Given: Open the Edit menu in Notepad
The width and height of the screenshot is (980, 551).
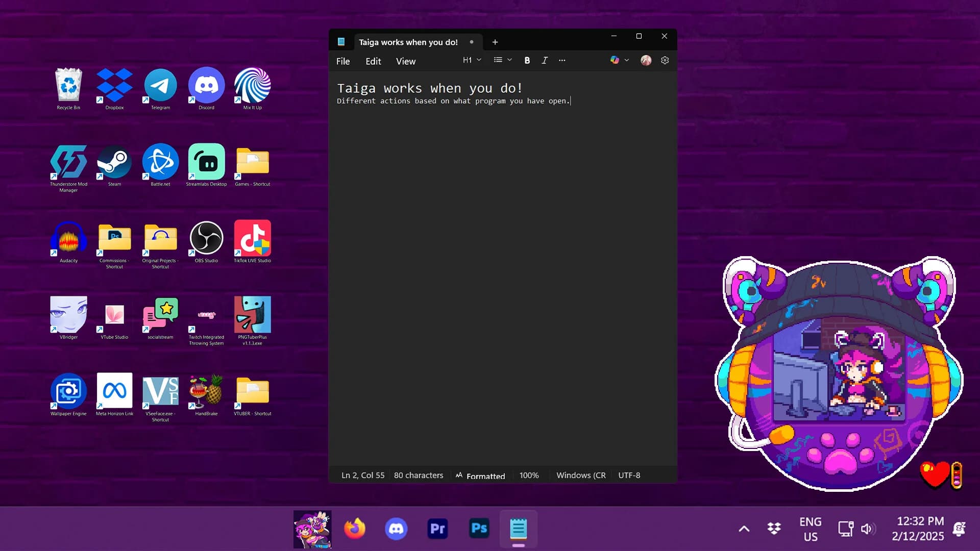Looking at the screenshot, I should tap(373, 61).
